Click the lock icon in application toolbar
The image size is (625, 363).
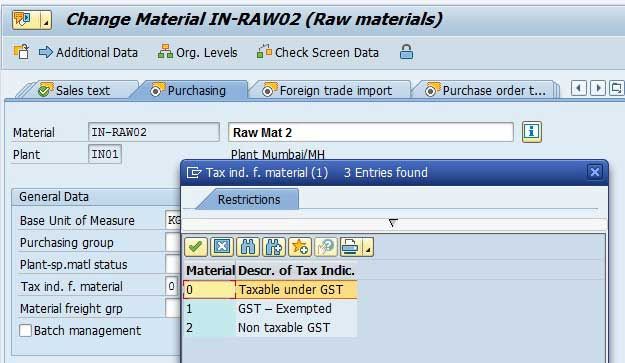[406, 52]
